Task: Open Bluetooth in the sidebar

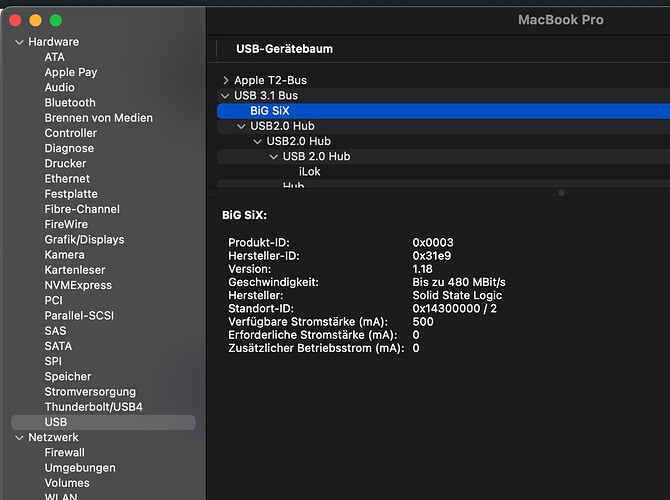Action: 70,103
